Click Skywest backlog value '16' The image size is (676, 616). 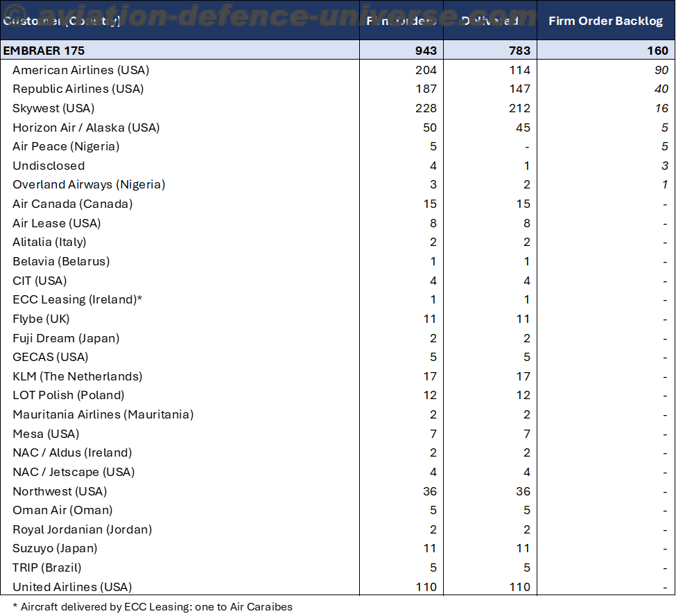coord(661,109)
